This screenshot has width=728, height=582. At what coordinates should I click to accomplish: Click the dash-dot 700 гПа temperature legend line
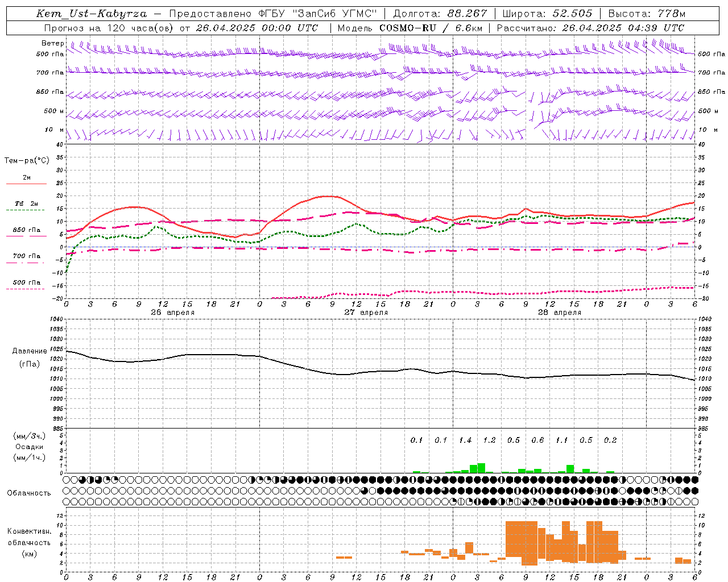(x=26, y=263)
